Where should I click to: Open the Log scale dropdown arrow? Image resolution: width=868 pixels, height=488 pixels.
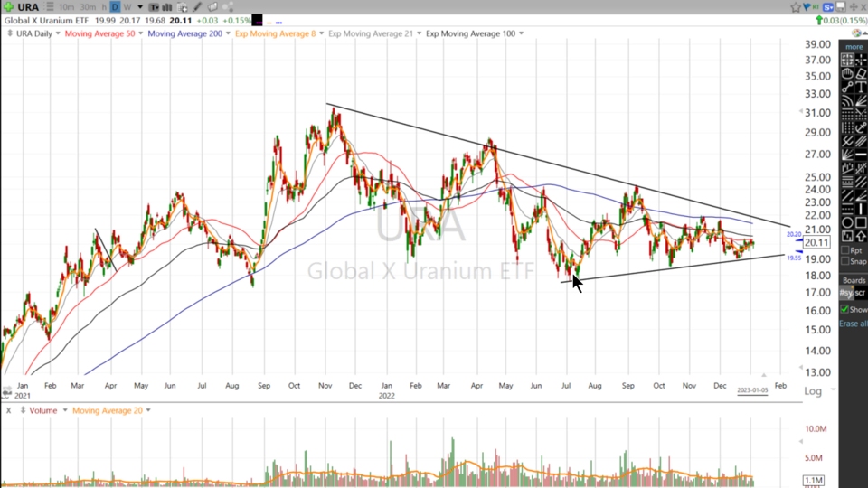point(833,390)
